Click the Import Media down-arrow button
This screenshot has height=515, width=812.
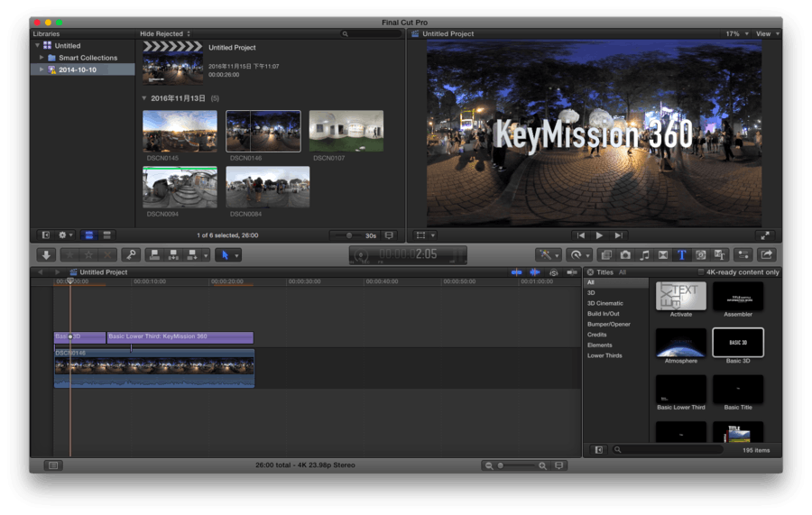46,254
